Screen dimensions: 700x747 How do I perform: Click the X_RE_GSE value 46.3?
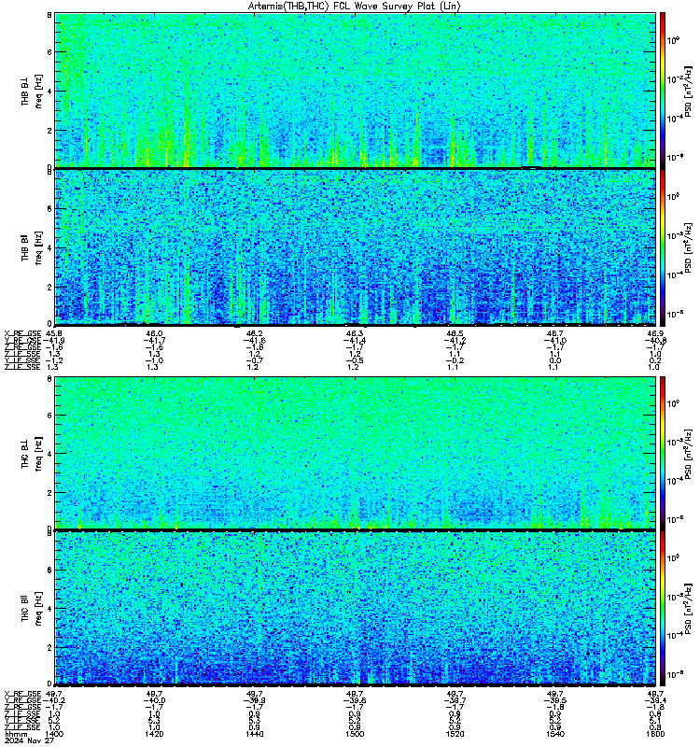tap(355, 333)
